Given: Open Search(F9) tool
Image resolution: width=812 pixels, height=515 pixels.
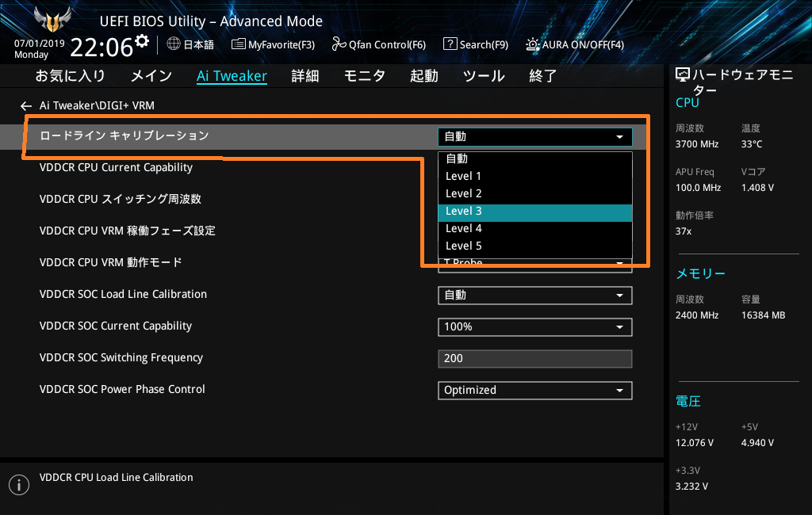Looking at the screenshot, I should click(476, 44).
